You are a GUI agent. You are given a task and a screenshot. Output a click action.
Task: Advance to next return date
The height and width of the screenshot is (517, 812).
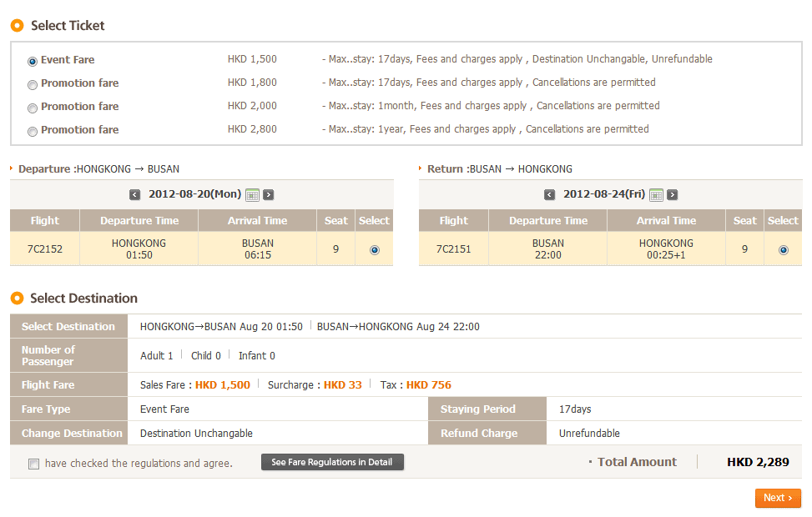pyautogui.click(x=672, y=195)
